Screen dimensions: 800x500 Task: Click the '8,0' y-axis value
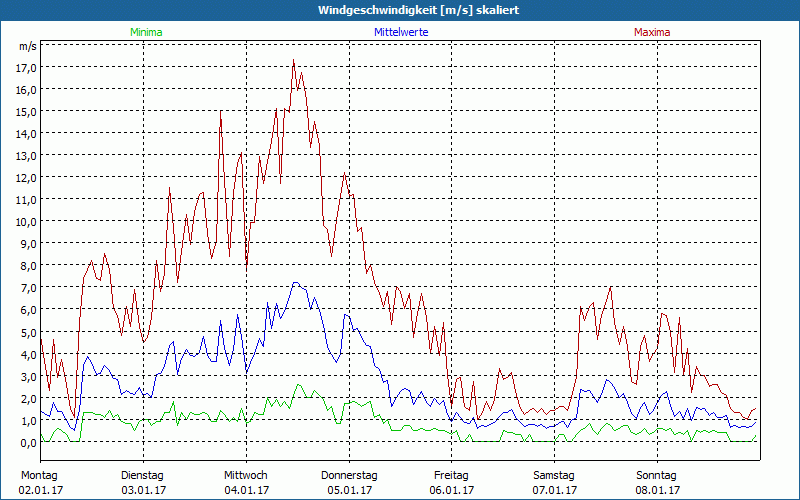point(29,266)
